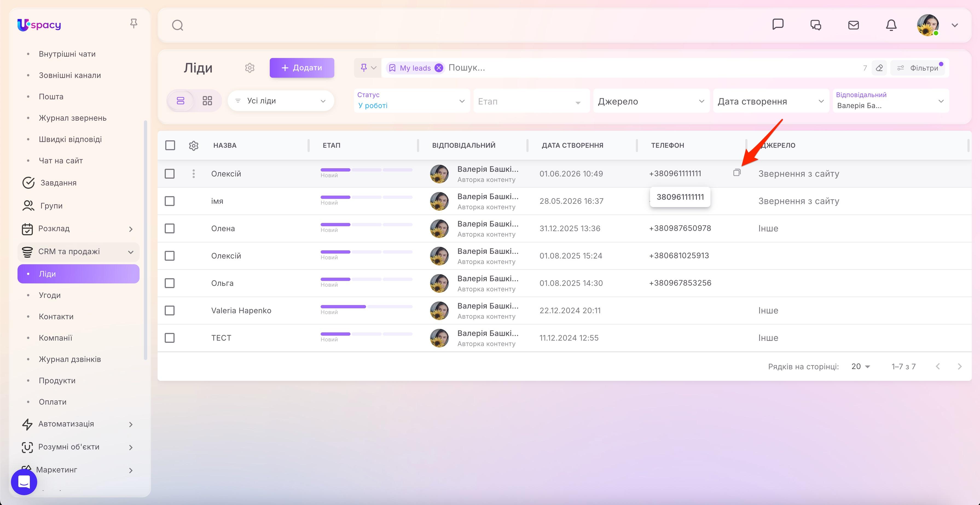Copy phone number +380961111111 with copy icon
The width and height of the screenshot is (980, 505).
(737, 173)
